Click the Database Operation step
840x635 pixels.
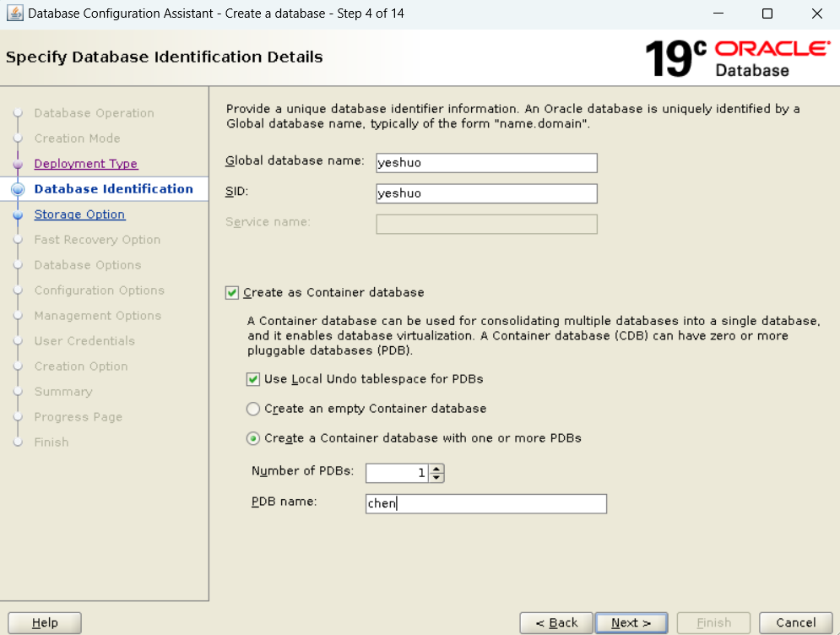pos(95,113)
